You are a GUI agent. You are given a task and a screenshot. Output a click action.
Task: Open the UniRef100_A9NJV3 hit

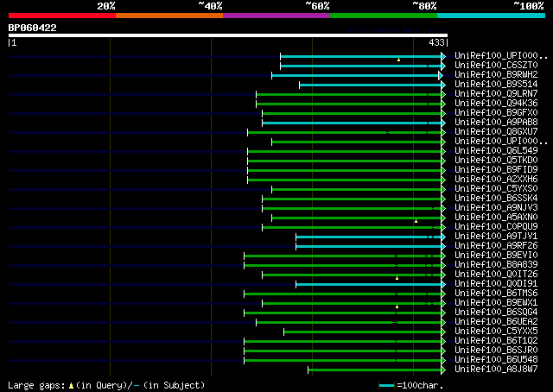[x=496, y=208]
